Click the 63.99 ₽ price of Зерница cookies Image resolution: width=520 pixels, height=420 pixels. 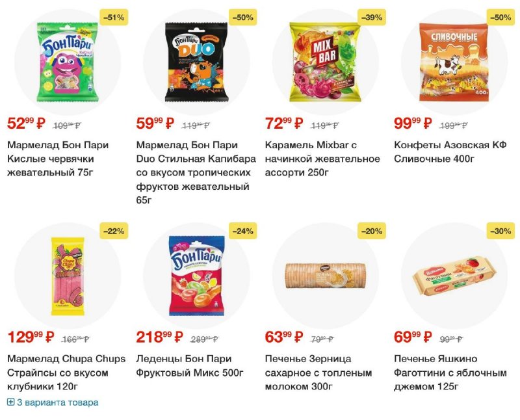[x=284, y=337]
